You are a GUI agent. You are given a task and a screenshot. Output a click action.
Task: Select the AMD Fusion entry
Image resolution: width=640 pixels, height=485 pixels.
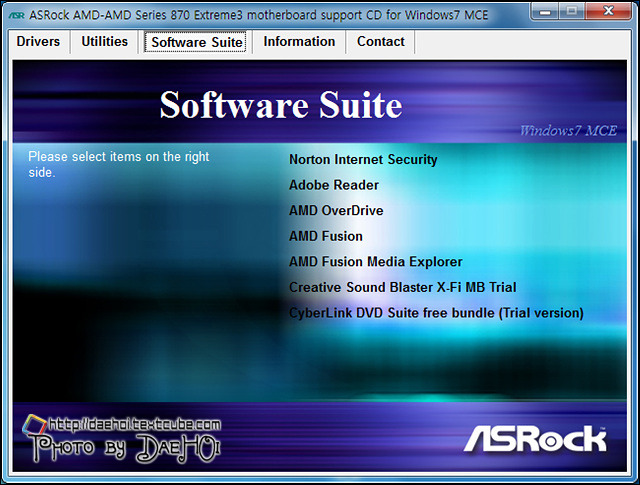(x=326, y=236)
